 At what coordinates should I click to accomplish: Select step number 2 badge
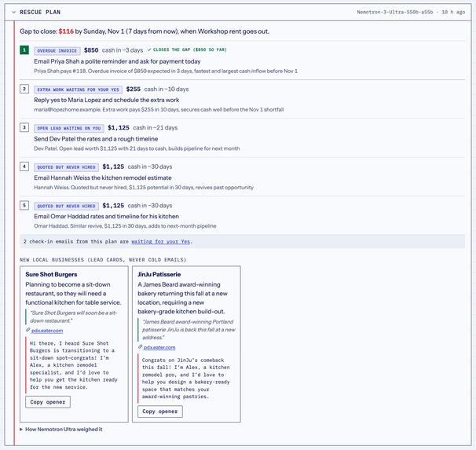coord(24,89)
